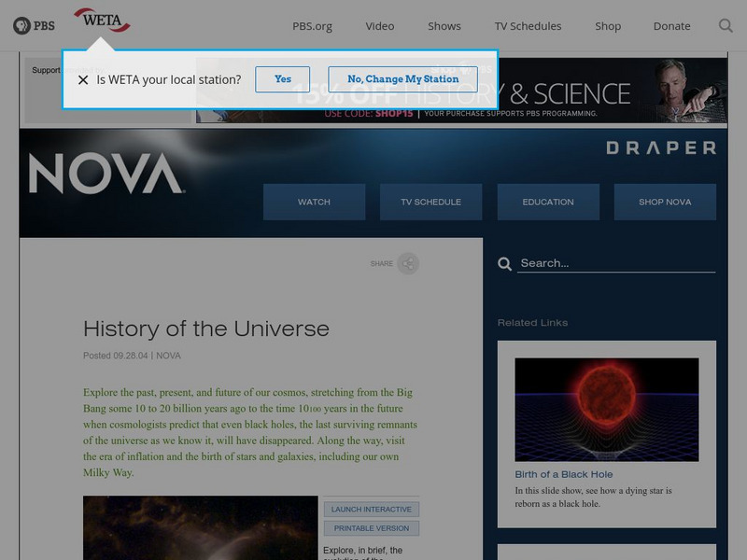This screenshot has width=747, height=560.
Task: Open the PRINTABLE VERSION button
Action: 372,528
